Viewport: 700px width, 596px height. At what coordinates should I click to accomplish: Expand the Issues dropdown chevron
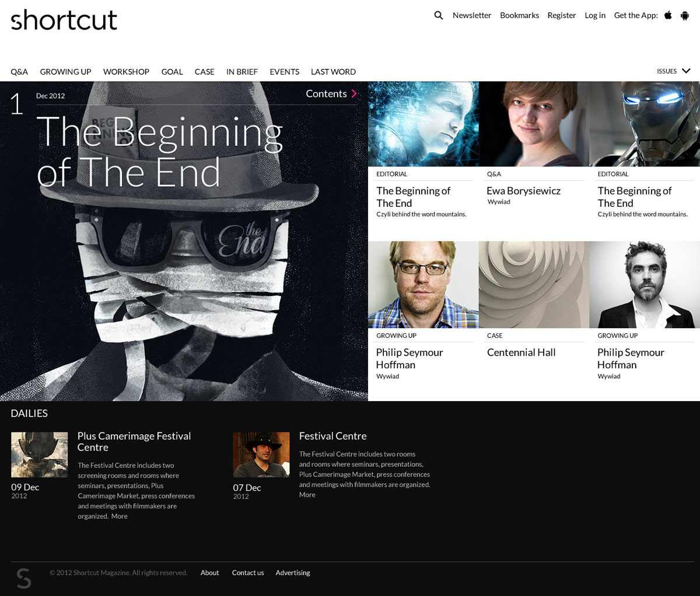click(x=686, y=71)
